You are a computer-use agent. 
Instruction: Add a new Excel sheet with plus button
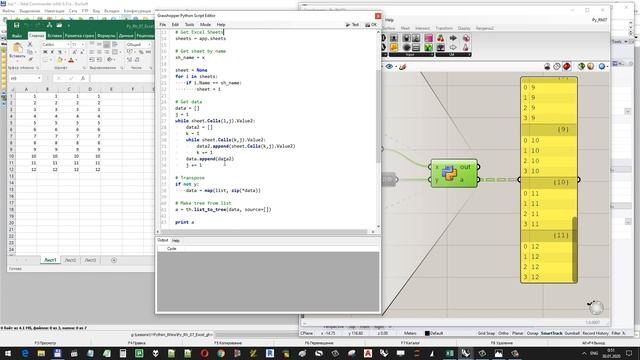click(x=114, y=260)
